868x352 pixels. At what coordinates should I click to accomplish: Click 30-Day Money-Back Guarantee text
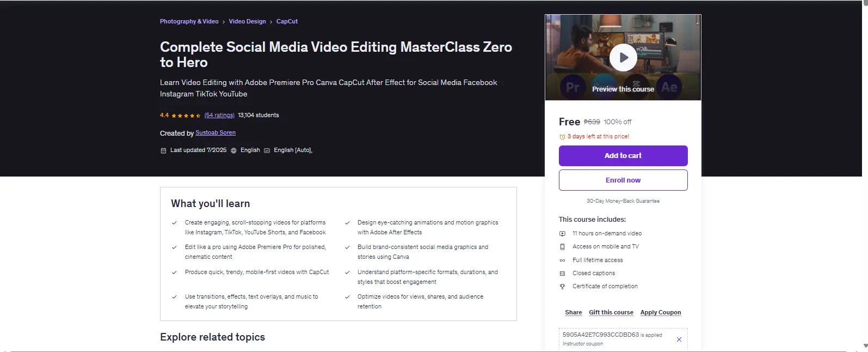point(623,201)
